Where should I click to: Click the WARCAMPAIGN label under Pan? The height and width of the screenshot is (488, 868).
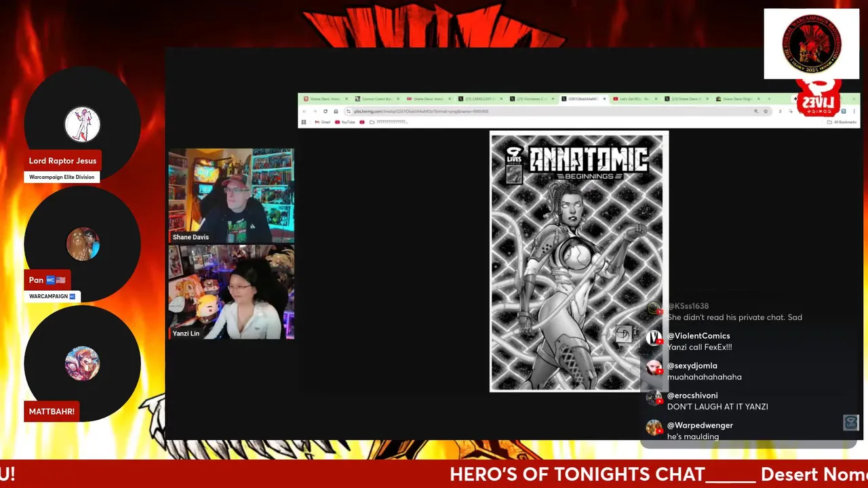(52, 296)
